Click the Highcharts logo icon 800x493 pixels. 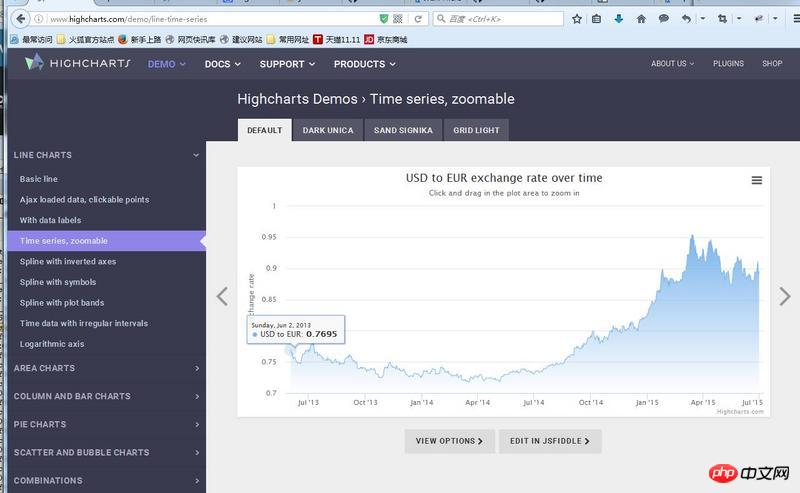click(x=34, y=63)
